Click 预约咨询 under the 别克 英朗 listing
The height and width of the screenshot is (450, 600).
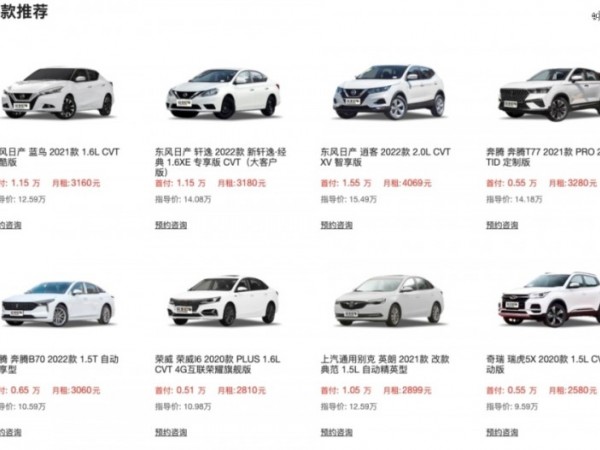coord(336,432)
